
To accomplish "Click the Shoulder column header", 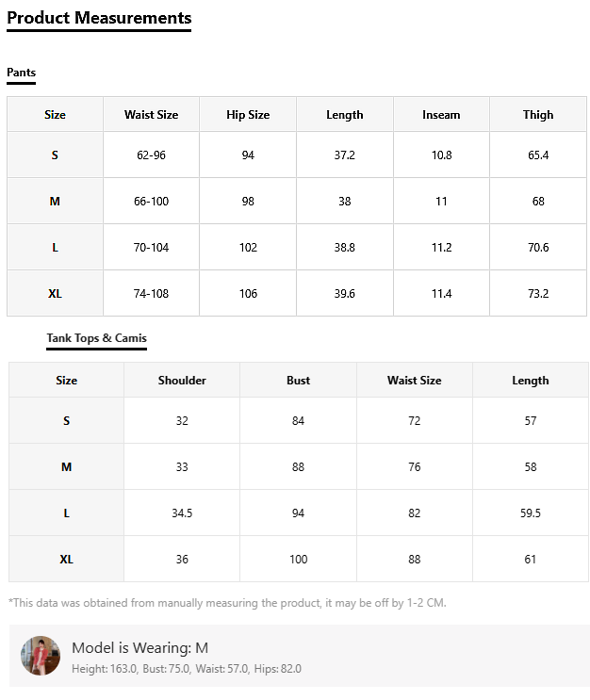I will click(182, 381).
